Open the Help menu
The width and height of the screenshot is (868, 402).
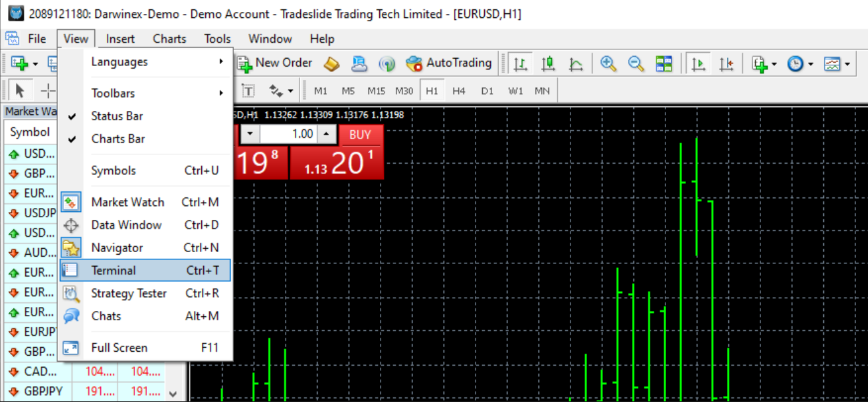[322, 39]
